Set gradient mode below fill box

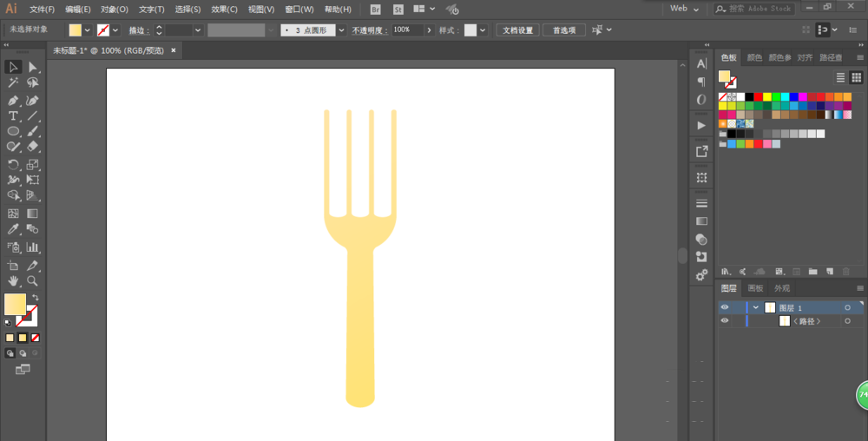click(23, 338)
